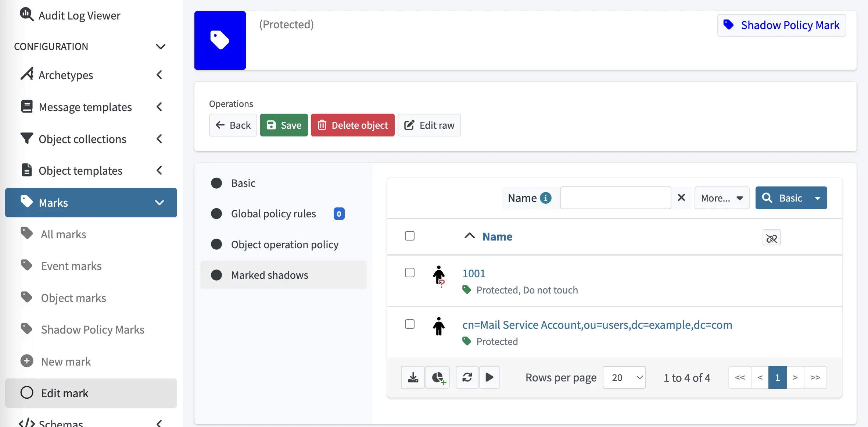868x427 pixels.
Task: Open the cn=Mail Service Account shadow link
Action: point(597,325)
